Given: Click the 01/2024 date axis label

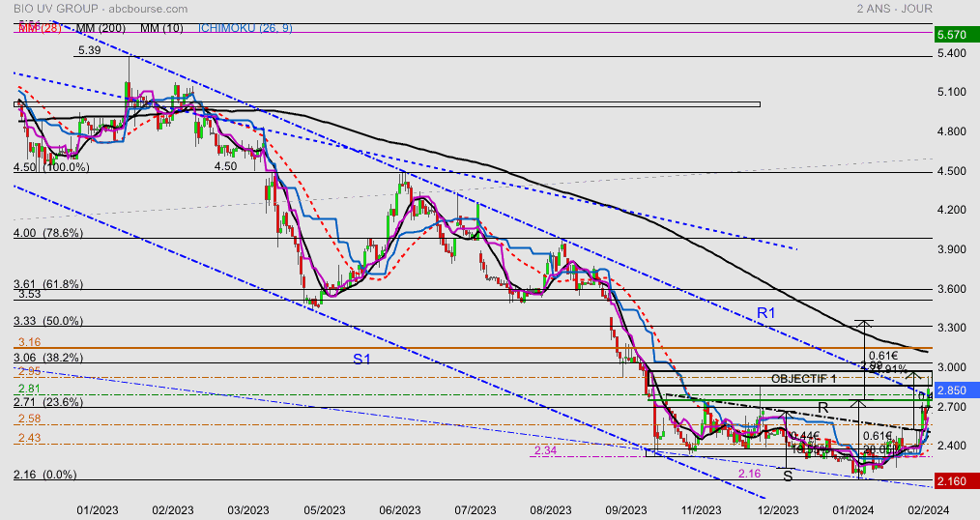Looking at the screenshot, I should 853,510.
